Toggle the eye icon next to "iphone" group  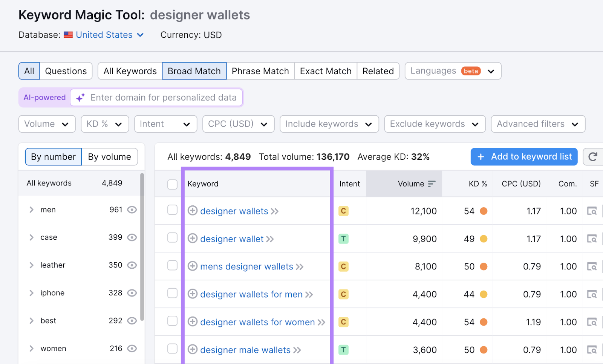tap(132, 293)
